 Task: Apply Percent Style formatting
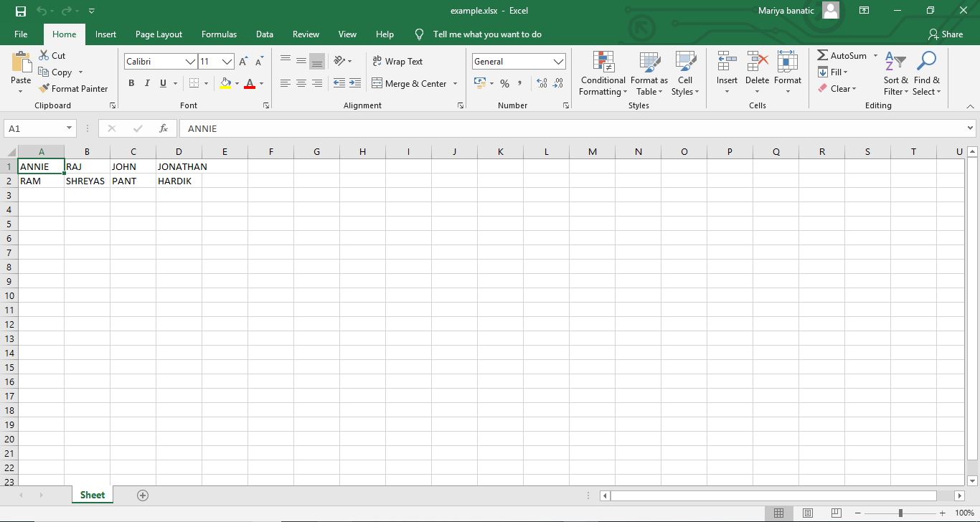pyautogui.click(x=504, y=83)
